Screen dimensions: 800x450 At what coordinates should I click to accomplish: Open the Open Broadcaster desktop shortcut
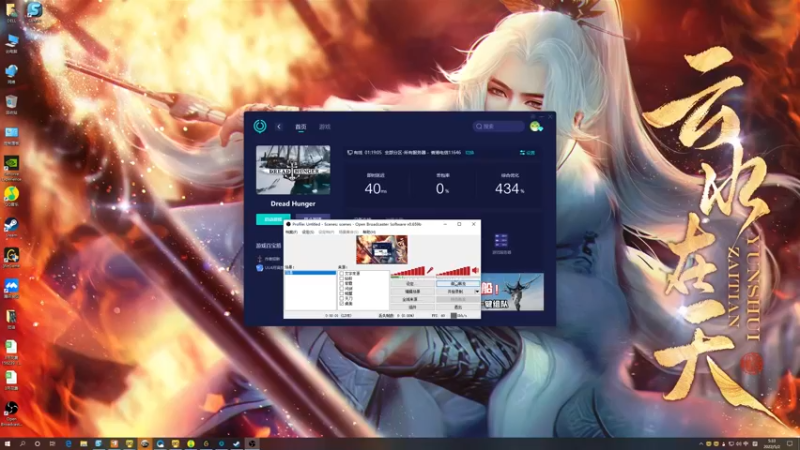(x=11, y=412)
